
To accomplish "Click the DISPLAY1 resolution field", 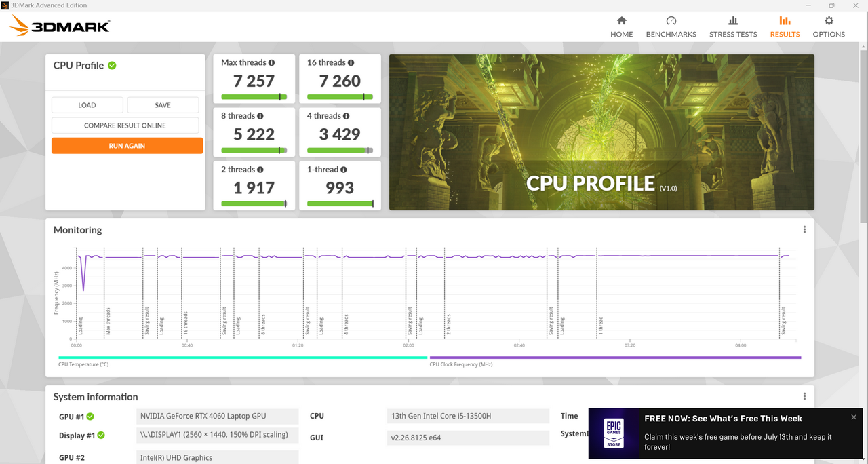I will pos(217,435).
